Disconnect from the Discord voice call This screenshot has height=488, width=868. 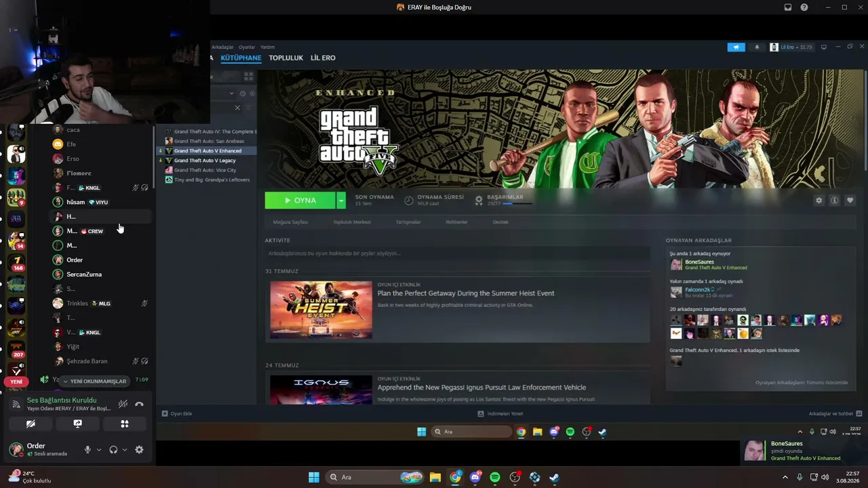pyautogui.click(x=139, y=405)
